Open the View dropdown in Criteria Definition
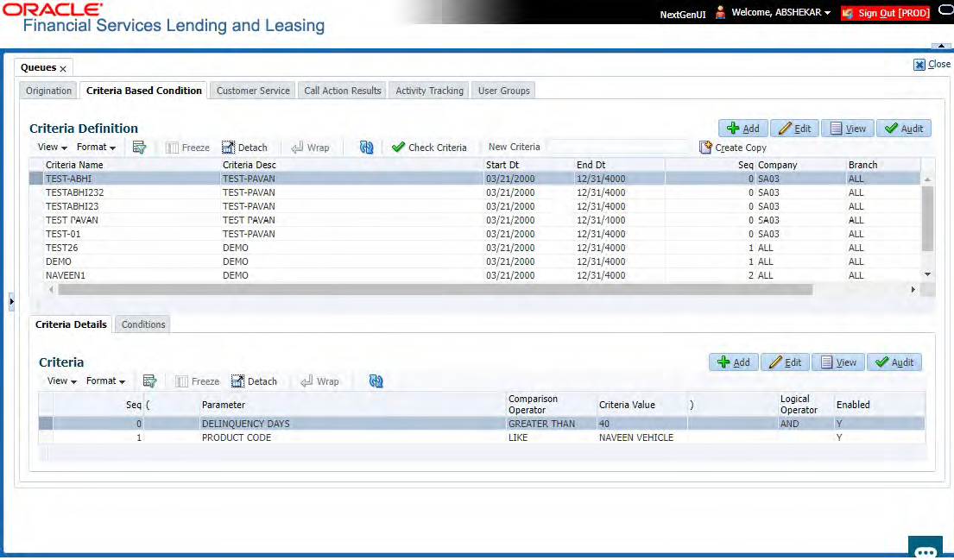 click(52, 148)
